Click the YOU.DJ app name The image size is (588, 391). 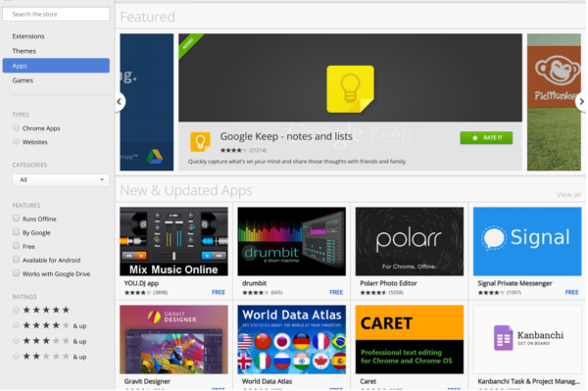141,283
